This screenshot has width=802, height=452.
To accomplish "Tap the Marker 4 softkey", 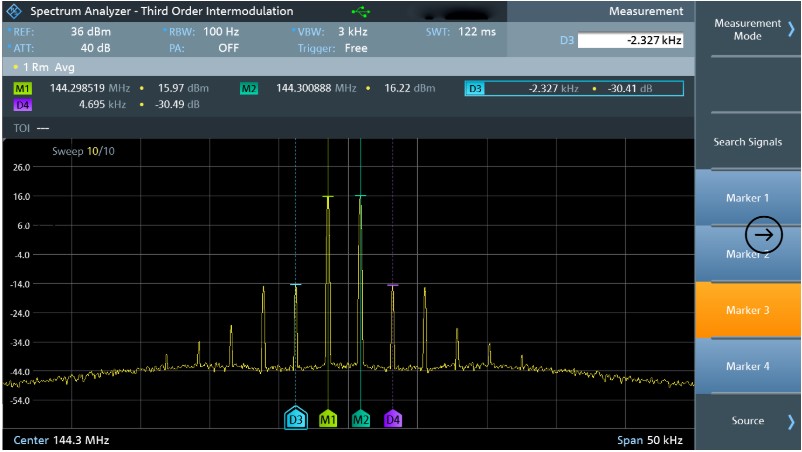I will point(748,366).
